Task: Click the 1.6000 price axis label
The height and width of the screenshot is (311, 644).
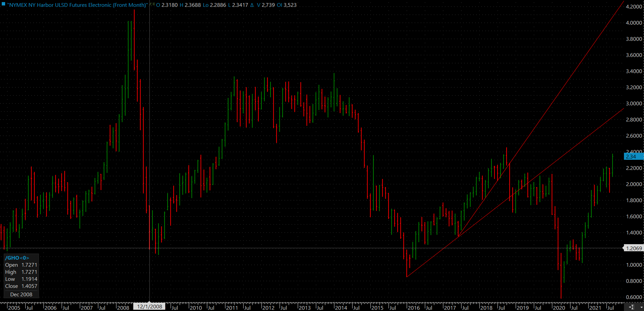Action: coord(634,216)
